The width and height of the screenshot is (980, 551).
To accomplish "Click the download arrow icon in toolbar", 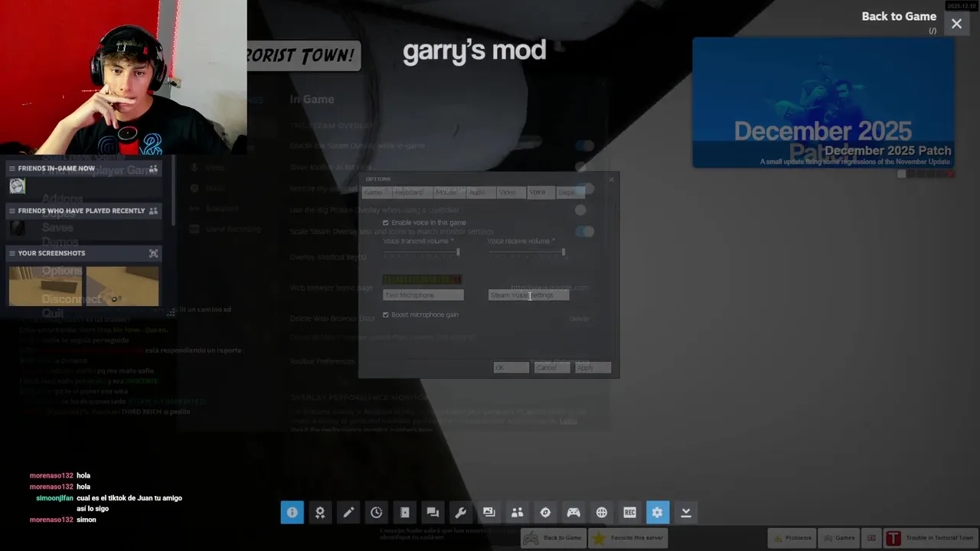I will pyautogui.click(x=686, y=513).
